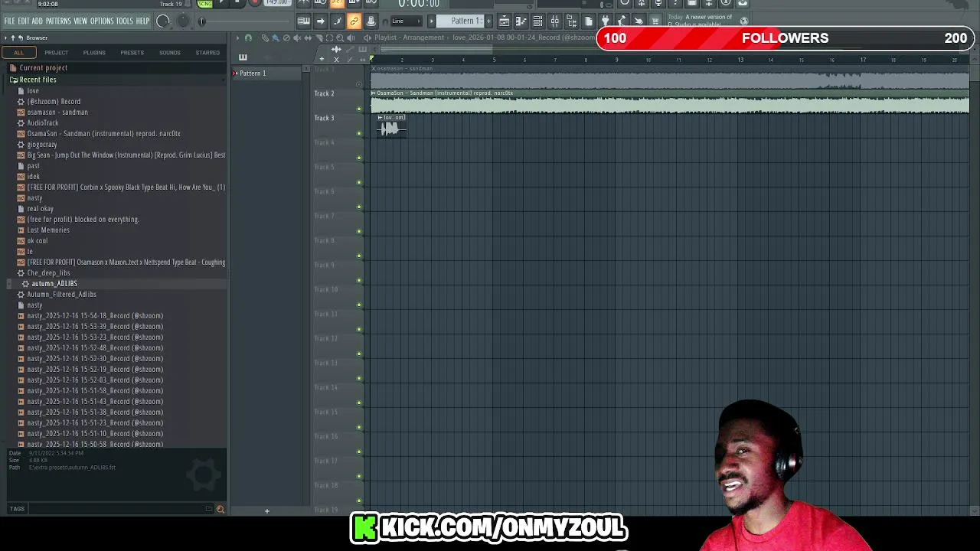Click browser back-arrow icon in header
Image resolution: width=980 pixels, height=551 pixels.
pyautogui.click(x=21, y=37)
